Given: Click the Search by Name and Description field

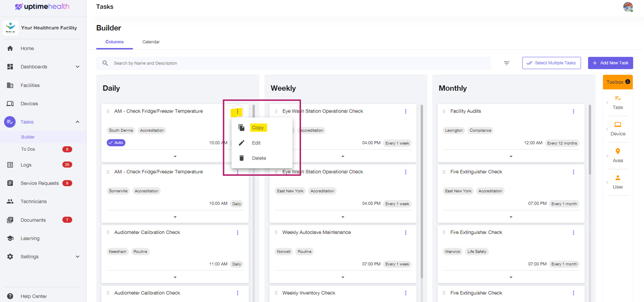Looking at the screenshot, I should [x=293, y=63].
